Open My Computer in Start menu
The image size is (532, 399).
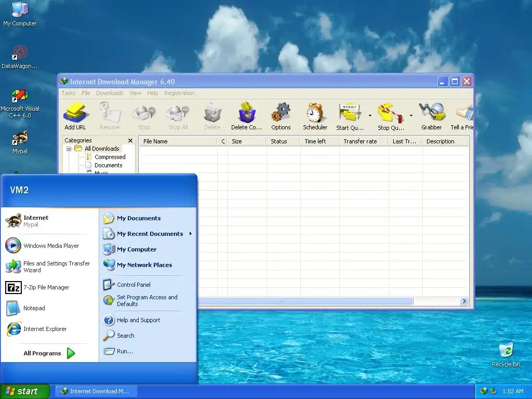point(148,249)
